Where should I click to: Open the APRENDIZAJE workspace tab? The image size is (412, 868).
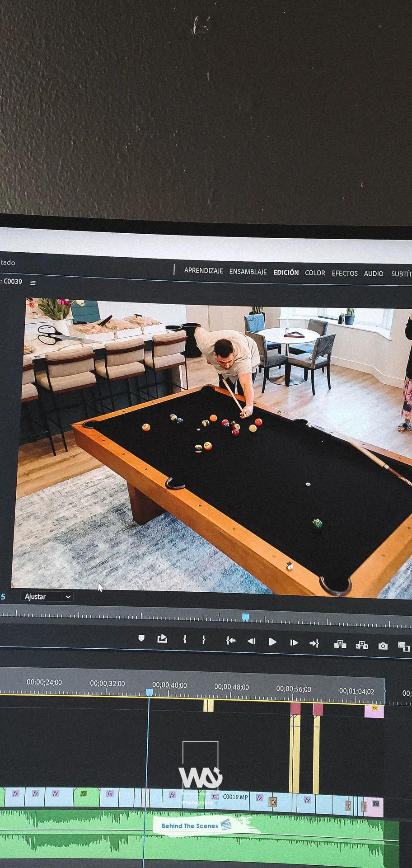(203, 270)
